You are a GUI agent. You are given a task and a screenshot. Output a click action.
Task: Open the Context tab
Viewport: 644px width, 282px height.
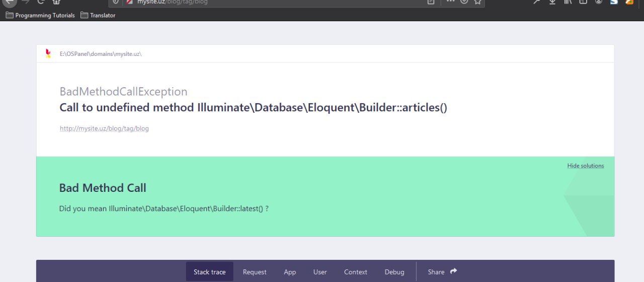(x=356, y=272)
